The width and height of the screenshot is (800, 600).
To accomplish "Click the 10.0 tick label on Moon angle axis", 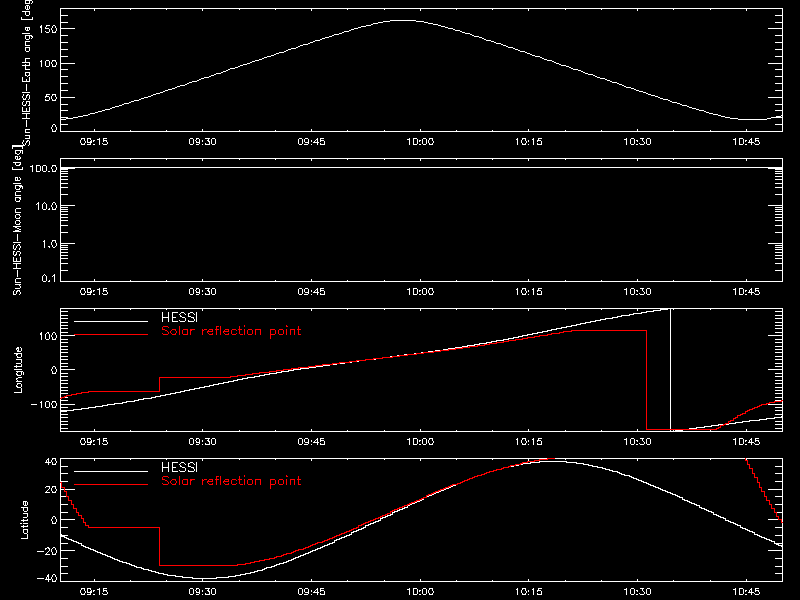I will [x=46, y=207].
